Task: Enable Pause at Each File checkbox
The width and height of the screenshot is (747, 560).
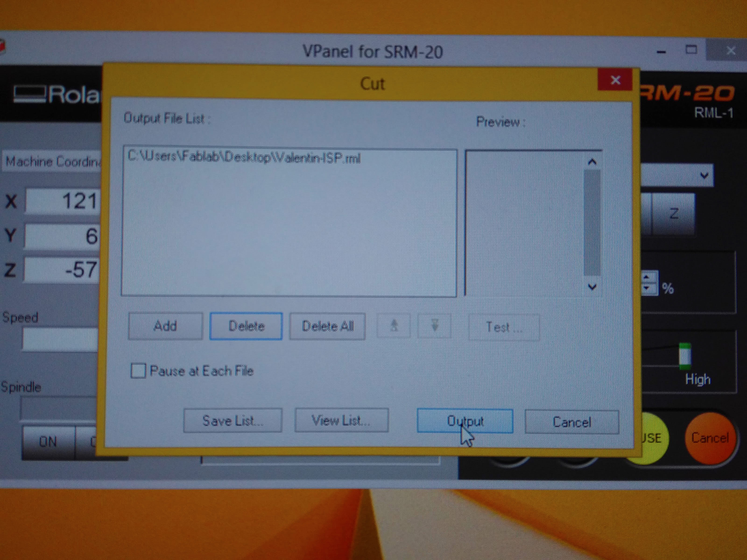Action: 138,371
